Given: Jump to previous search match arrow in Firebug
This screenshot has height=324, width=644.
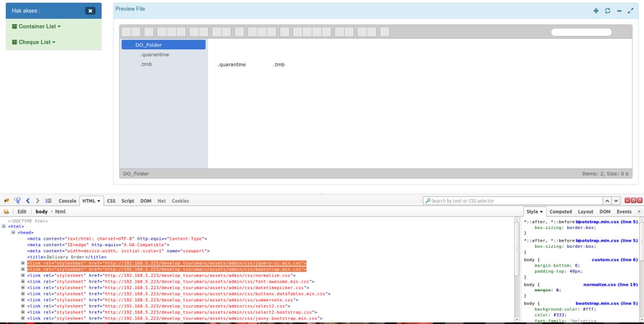Looking at the screenshot, I should click(x=608, y=201).
